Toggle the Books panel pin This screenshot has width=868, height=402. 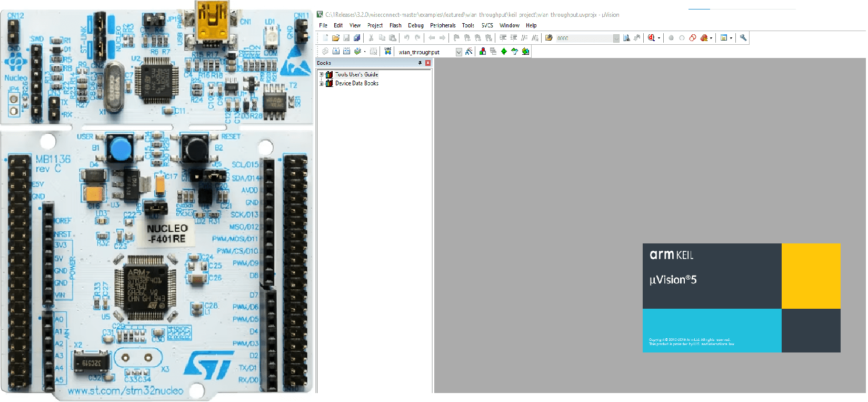click(x=420, y=63)
